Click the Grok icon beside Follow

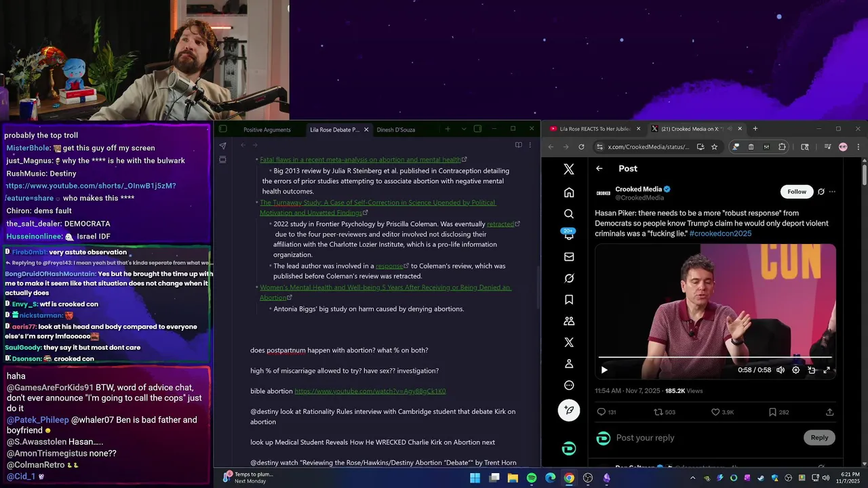click(x=821, y=192)
